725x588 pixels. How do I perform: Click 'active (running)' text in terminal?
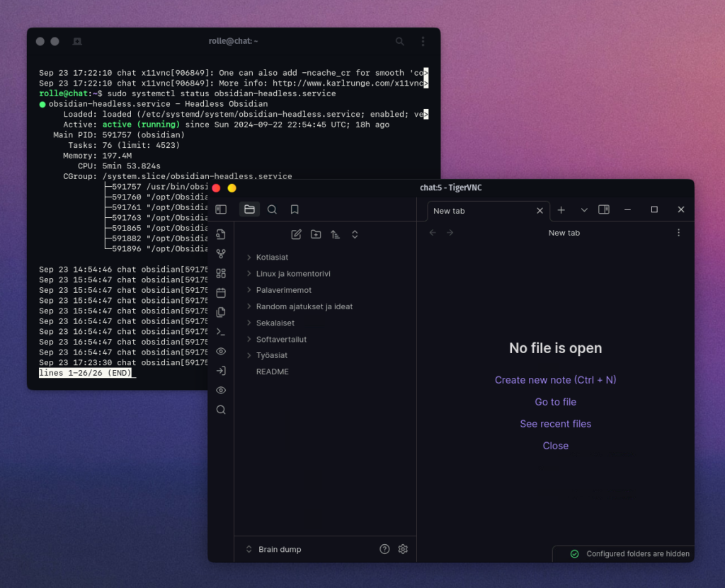coord(141,125)
